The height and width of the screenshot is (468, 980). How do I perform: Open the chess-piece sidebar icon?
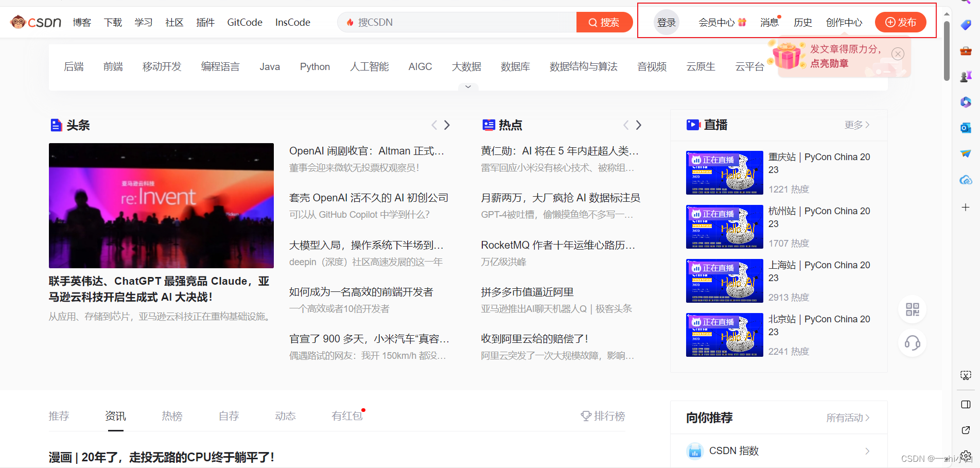(966, 76)
